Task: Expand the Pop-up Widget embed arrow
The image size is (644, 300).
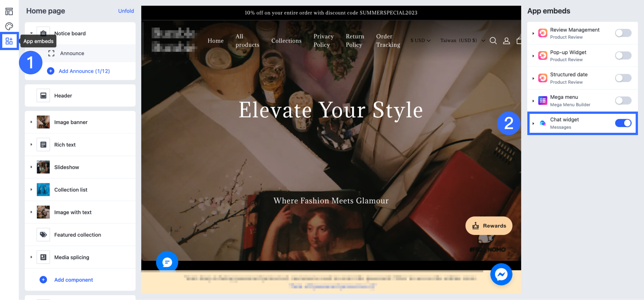Action: coord(533,56)
